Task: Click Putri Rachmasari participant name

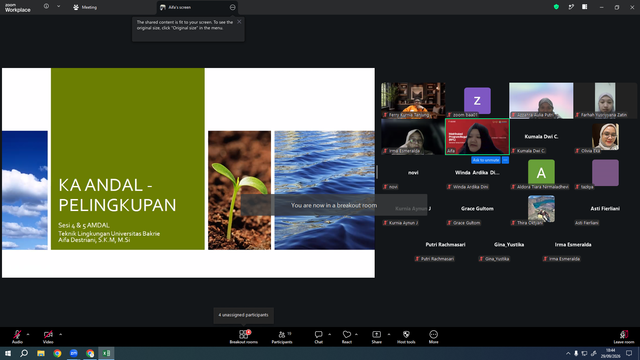Action: coord(445,244)
